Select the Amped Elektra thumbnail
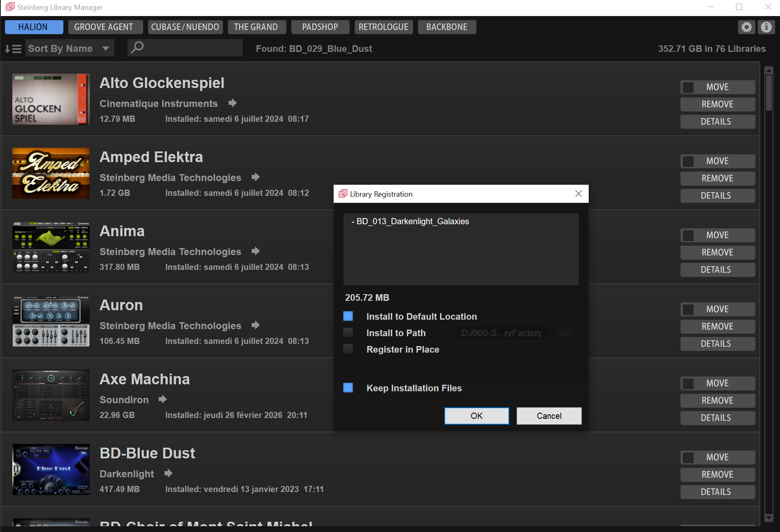This screenshot has height=532, width=780. coord(51,173)
